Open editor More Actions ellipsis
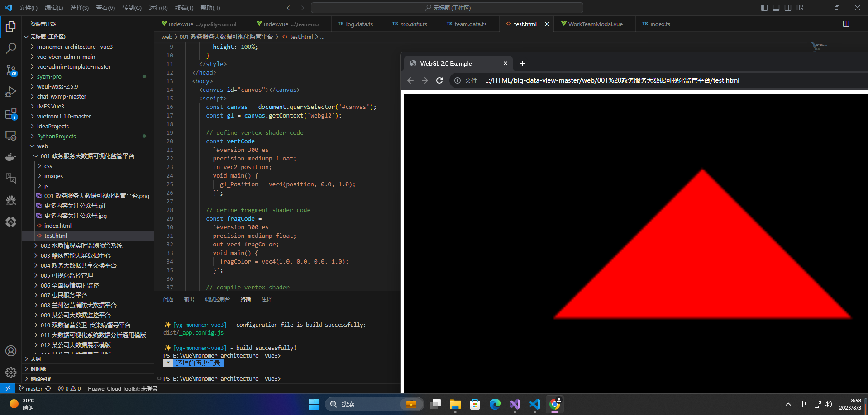 (858, 24)
